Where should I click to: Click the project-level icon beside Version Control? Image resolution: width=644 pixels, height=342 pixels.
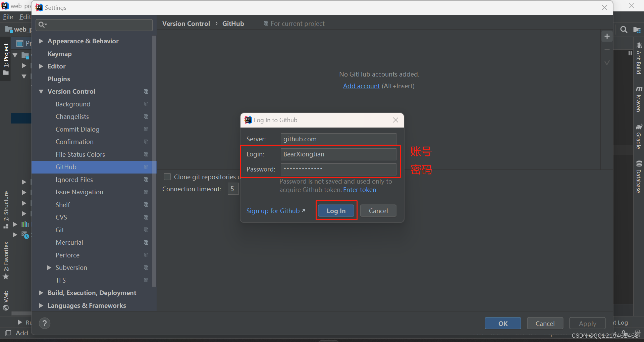coord(146,91)
